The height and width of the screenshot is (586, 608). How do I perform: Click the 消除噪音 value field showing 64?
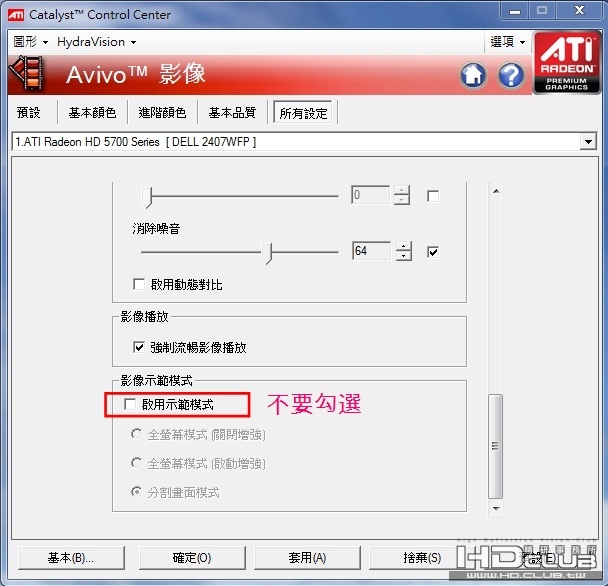pyautogui.click(x=371, y=251)
